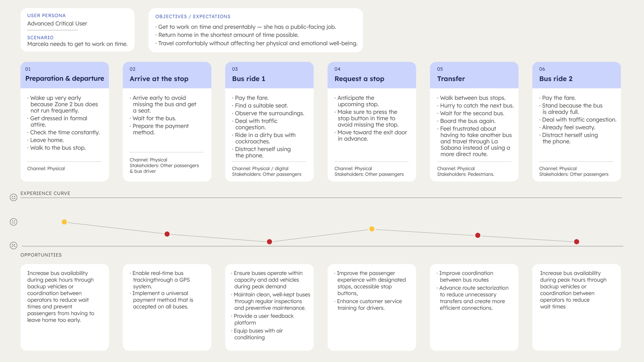This screenshot has width=644, height=362.
Task: Select the red dot under Arrive at the stop
Action: click(167, 234)
